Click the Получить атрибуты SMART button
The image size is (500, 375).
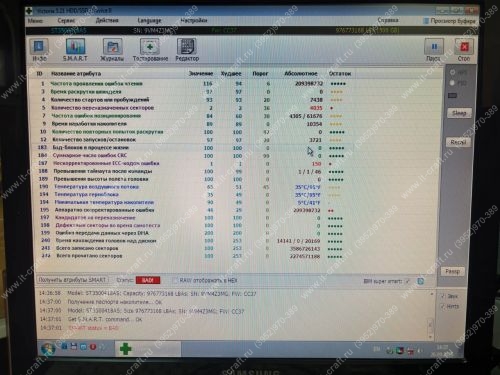coord(72,280)
